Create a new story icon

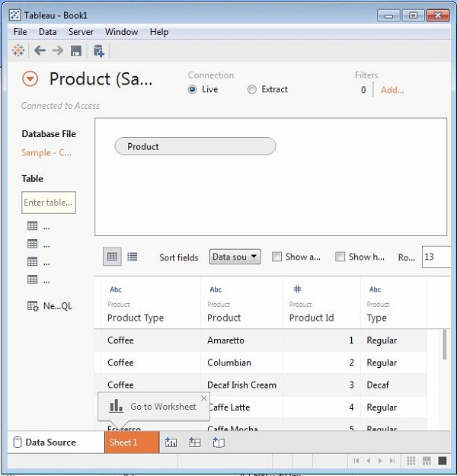click(x=219, y=442)
